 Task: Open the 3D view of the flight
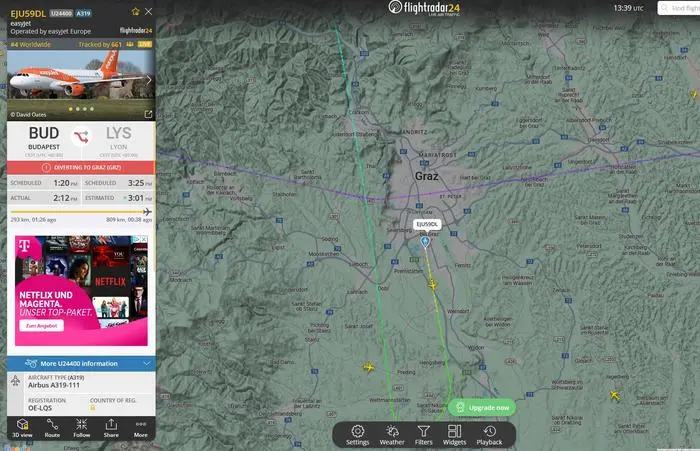tap(22, 428)
